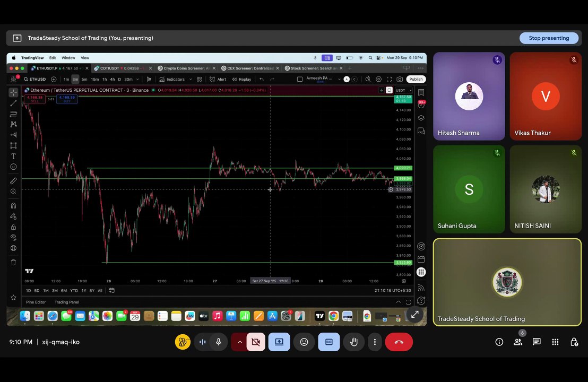Viewport: 588px width, 382px height.
Task: Set chart range to 1D
Action: pos(29,291)
